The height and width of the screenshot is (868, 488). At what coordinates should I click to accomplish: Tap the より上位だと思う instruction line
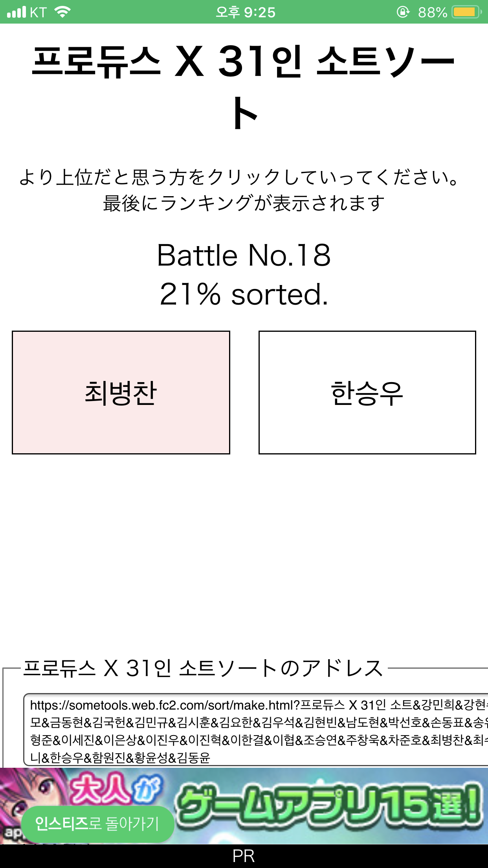tap(239, 177)
